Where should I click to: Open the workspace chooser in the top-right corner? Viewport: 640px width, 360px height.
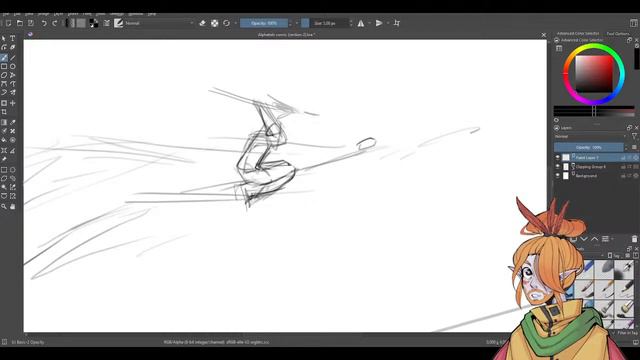634,23
